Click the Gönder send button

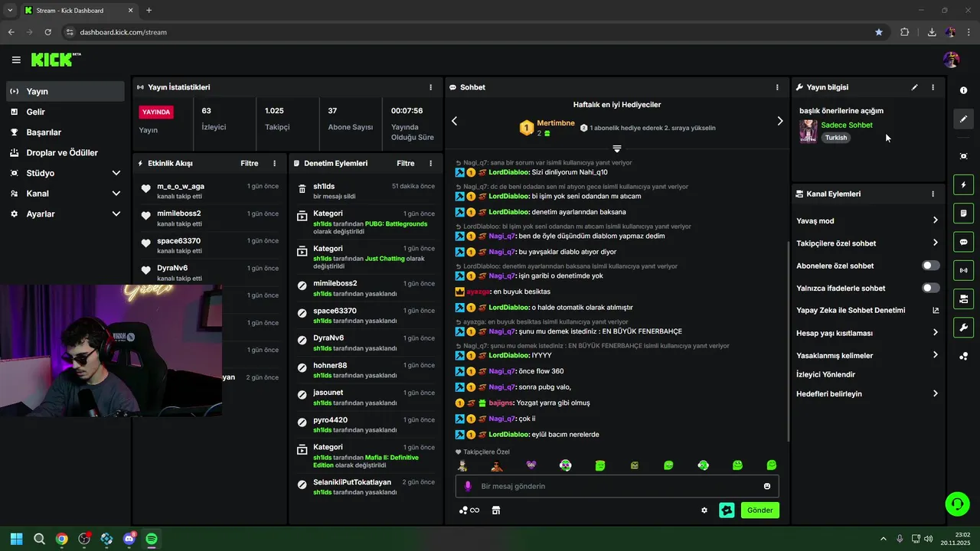coord(759,510)
